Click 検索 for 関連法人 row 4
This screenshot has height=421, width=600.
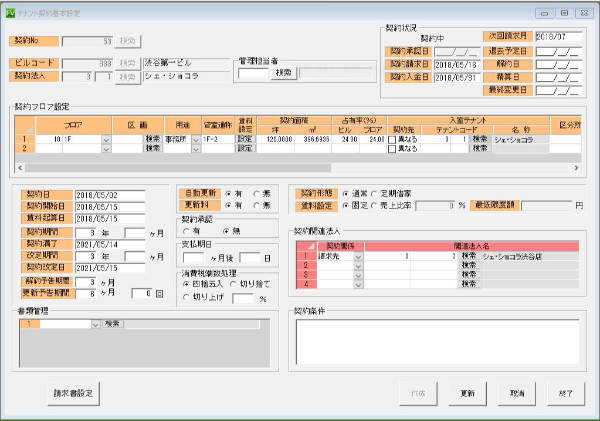(469, 284)
